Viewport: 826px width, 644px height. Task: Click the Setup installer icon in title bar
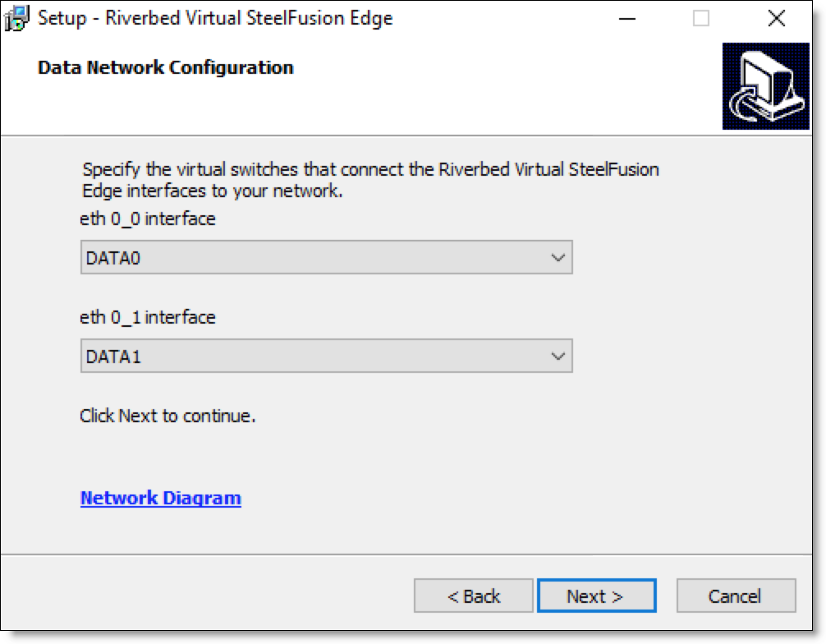click(x=16, y=18)
